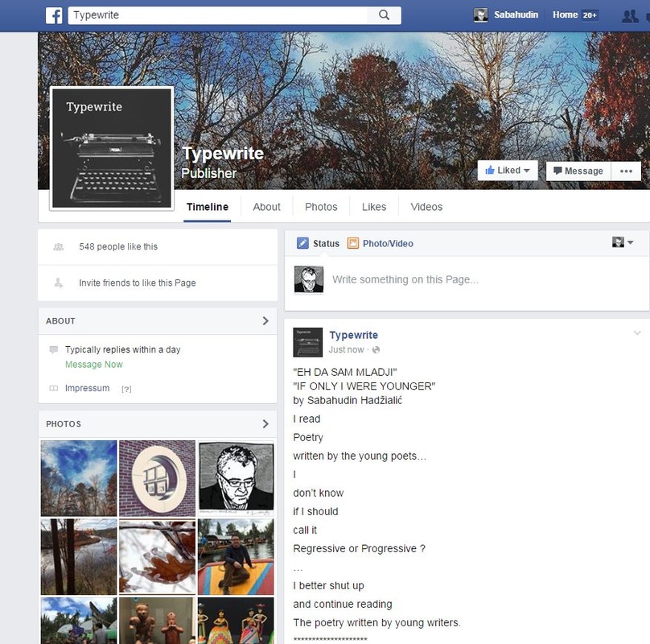Image resolution: width=650 pixels, height=644 pixels.
Task: Click the Impressum book icon
Action: click(x=53, y=388)
